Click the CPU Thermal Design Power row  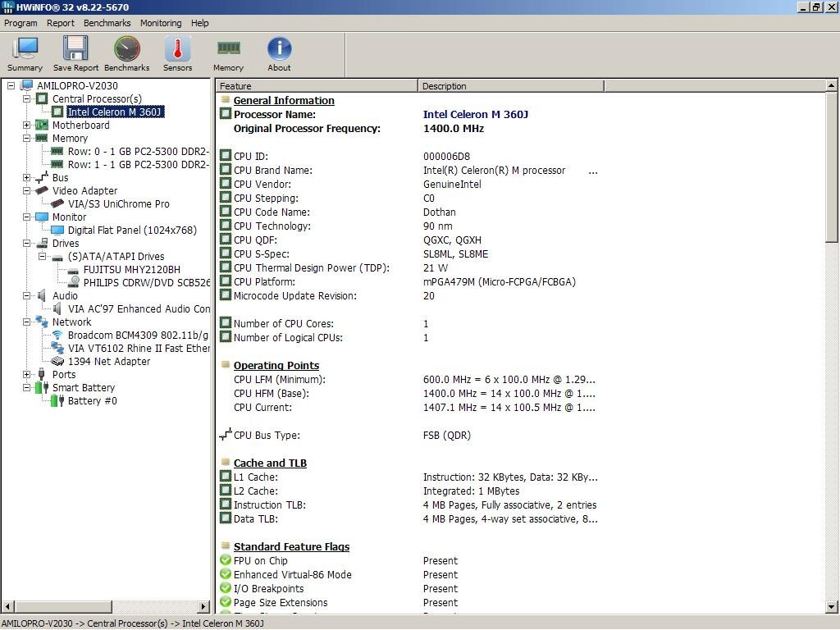pyautogui.click(x=409, y=268)
